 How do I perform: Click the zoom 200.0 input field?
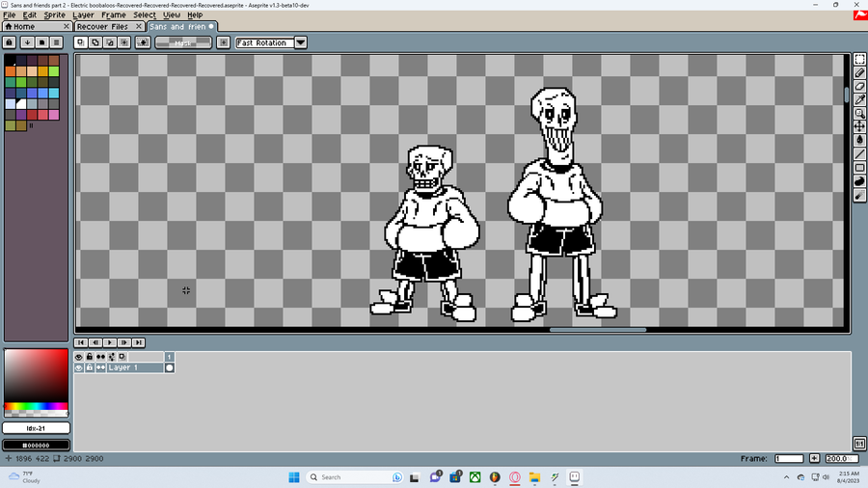point(841,458)
